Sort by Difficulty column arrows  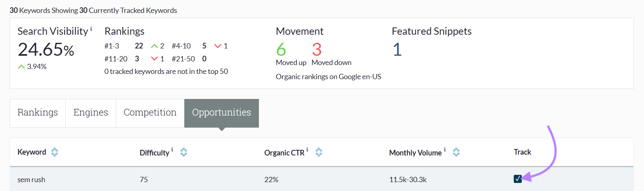[x=183, y=152]
